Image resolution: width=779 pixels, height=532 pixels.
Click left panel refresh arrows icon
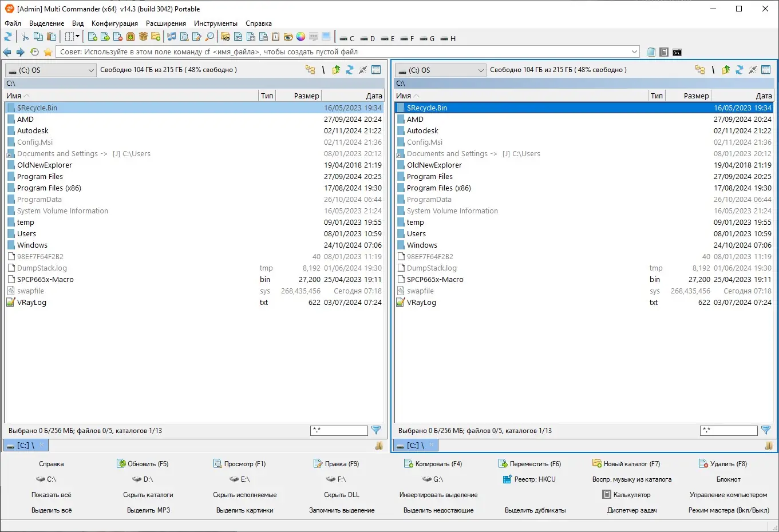pos(349,70)
